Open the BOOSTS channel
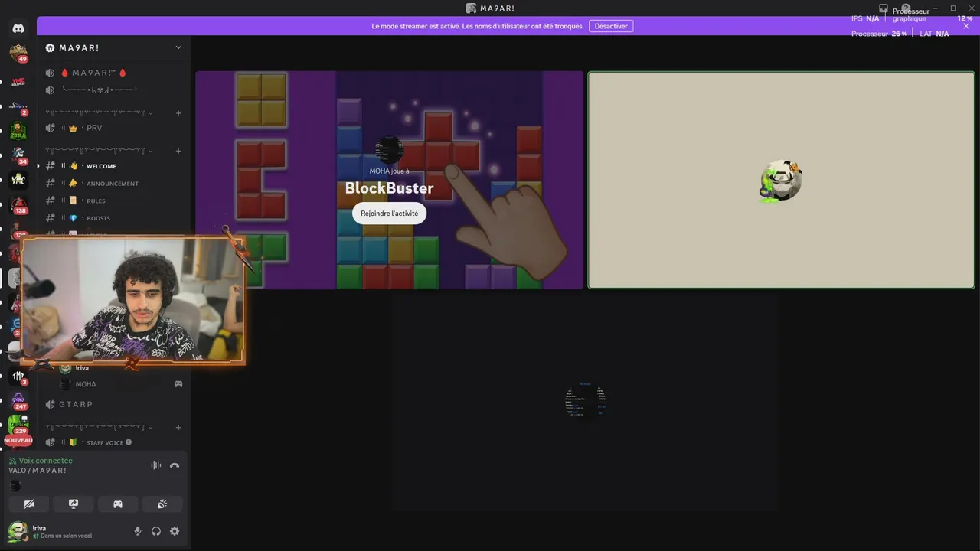The width and height of the screenshot is (980, 551). 113,218
